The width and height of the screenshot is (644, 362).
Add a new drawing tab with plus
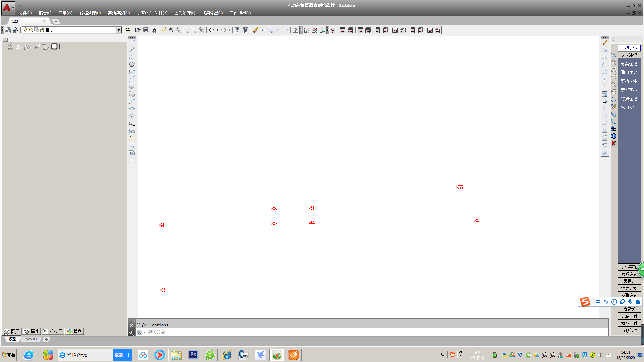click(x=56, y=21)
